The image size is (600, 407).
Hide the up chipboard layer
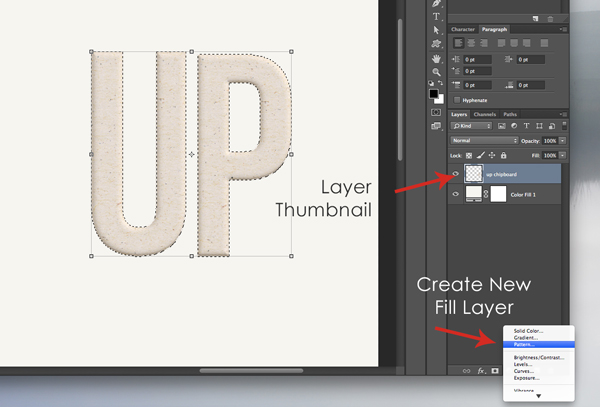point(456,174)
